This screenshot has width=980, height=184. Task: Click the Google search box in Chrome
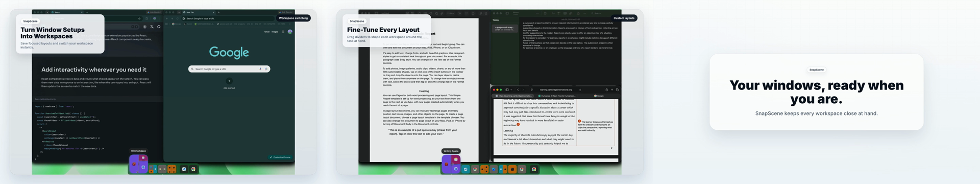point(229,68)
